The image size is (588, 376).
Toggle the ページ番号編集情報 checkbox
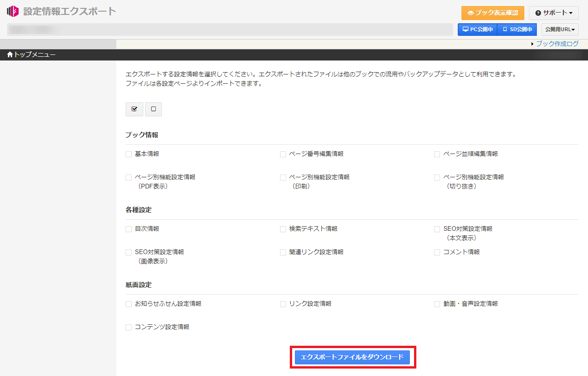(x=283, y=154)
